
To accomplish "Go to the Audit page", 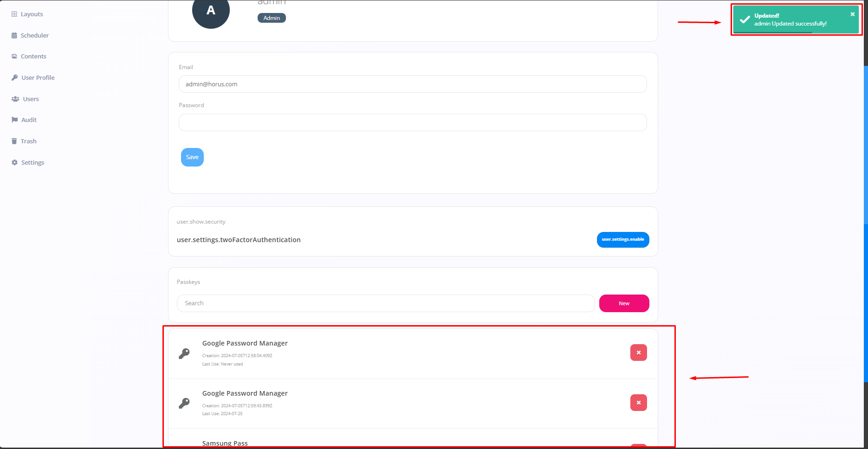I will coord(29,120).
